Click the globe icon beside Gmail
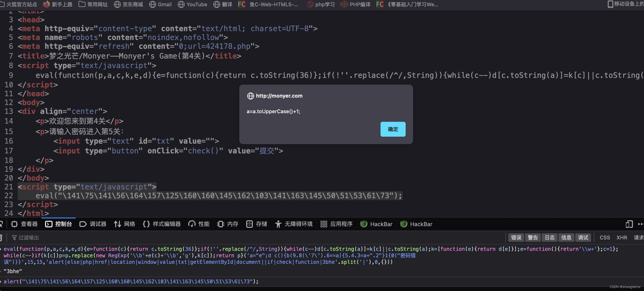This screenshot has height=291, width=644. click(x=152, y=4)
